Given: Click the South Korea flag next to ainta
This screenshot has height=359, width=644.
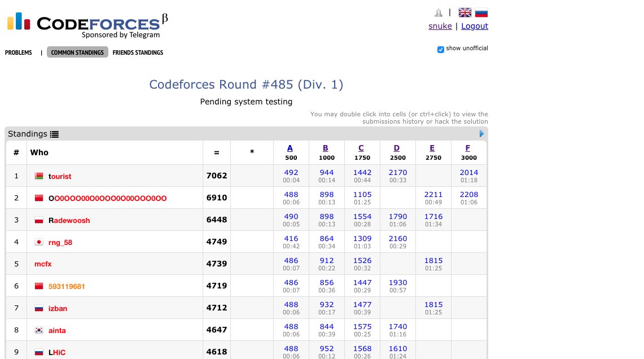Looking at the screenshot, I should pos(38,330).
